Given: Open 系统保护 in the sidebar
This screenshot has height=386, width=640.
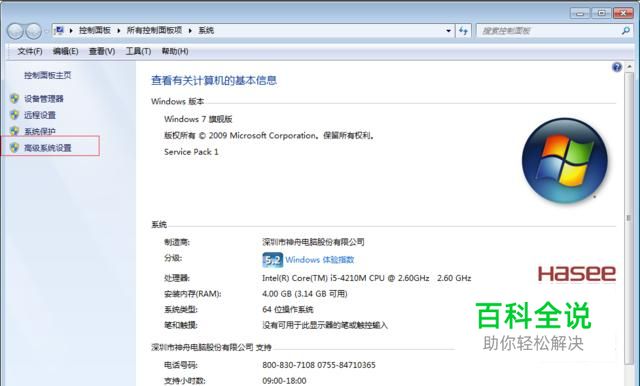Looking at the screenshot, I should (40, 131).
